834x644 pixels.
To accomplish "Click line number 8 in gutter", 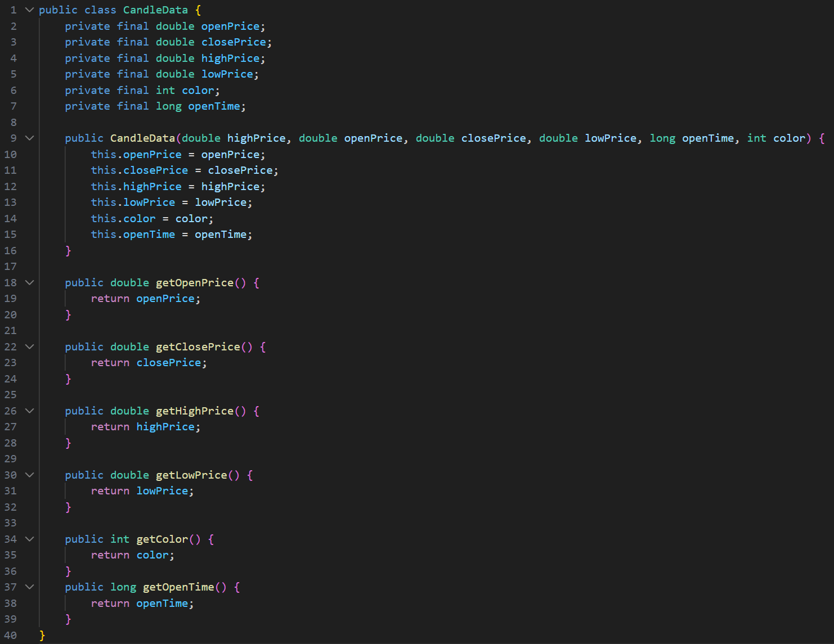I will pyautogui.click(x=14, y=123).
